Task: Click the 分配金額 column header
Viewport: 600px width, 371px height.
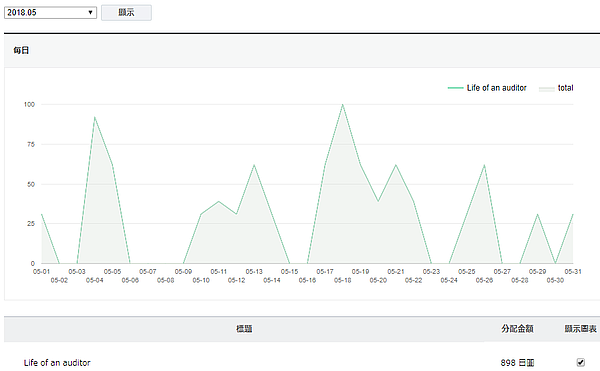Action: 517,329
